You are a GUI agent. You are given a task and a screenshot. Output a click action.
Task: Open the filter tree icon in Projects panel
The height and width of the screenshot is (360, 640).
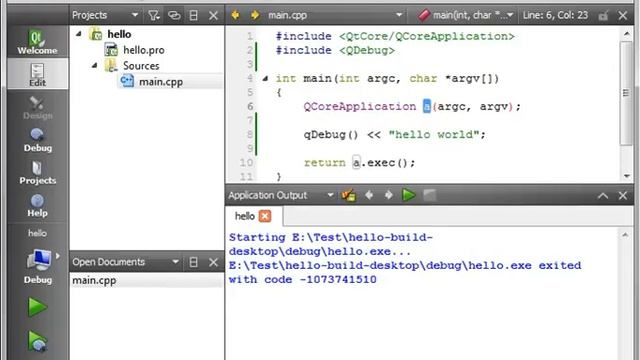153,16
